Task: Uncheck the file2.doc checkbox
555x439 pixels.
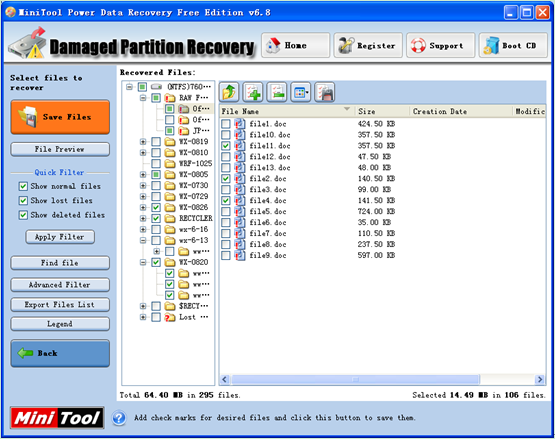Action: click(x=225, y=179)
